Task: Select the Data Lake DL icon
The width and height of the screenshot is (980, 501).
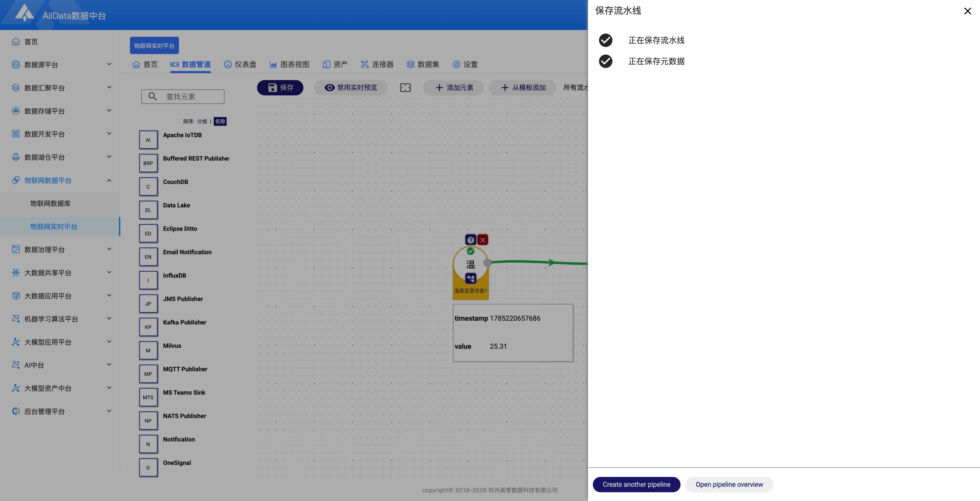Action: click(148, 210)
